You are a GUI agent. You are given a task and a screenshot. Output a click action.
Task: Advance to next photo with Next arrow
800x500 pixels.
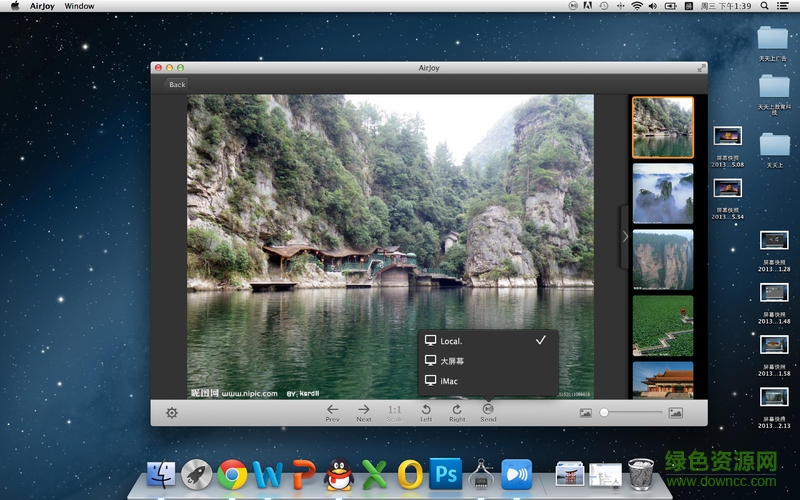click(364, 410)
